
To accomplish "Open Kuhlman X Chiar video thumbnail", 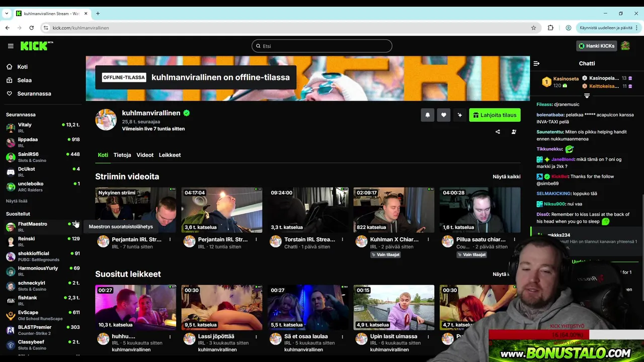I will click(x=394, y=210).
